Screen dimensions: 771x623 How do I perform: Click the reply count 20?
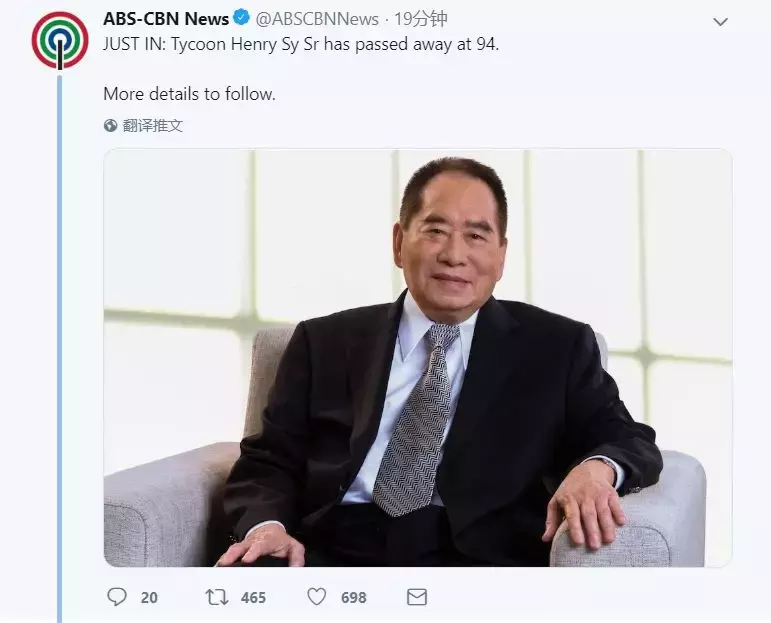(149, 597)
